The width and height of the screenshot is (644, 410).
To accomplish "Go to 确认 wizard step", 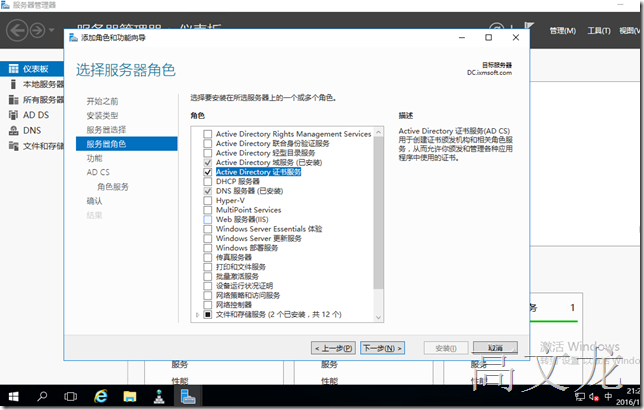I will pyautogui.click(x=94, y=201).
